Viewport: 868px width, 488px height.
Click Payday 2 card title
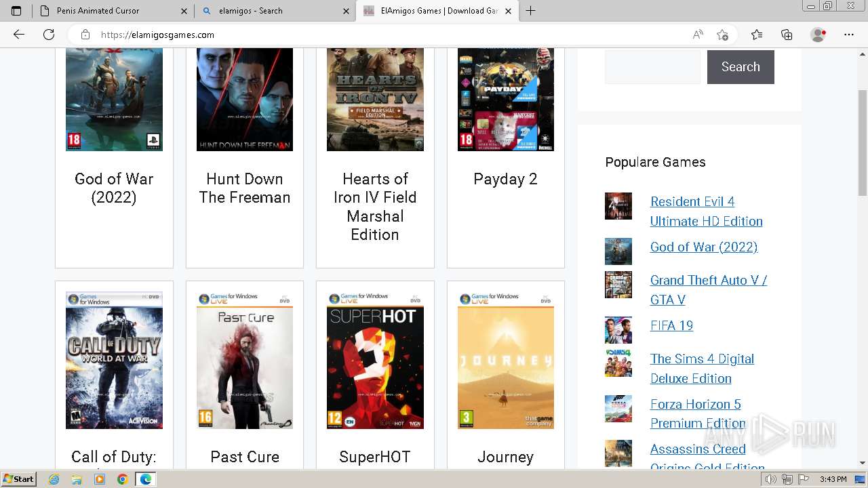point(506,179)
